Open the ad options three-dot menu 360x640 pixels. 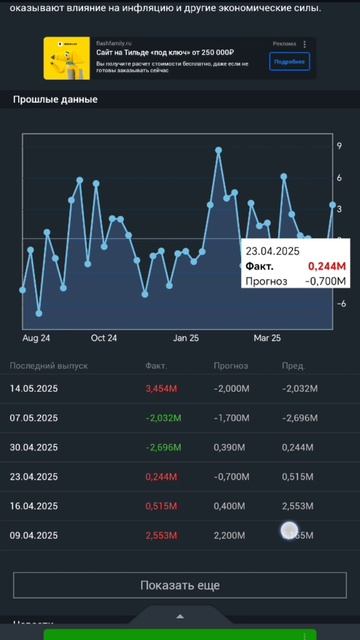coord(304,44)
